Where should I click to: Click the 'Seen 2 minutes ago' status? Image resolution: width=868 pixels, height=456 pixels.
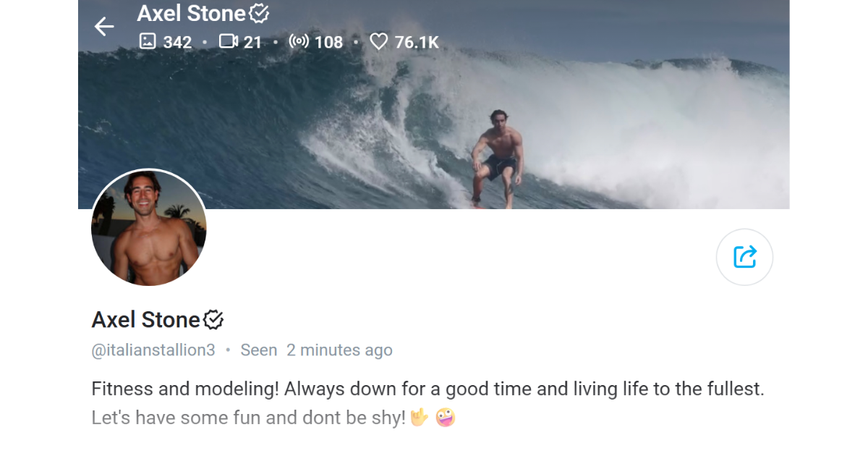coord(316,350)
